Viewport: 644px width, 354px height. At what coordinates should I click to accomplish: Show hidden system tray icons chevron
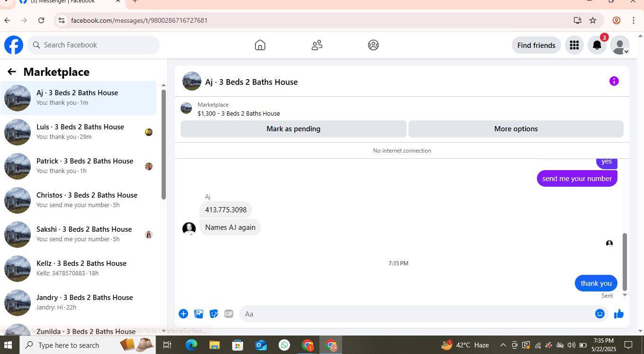503,345
